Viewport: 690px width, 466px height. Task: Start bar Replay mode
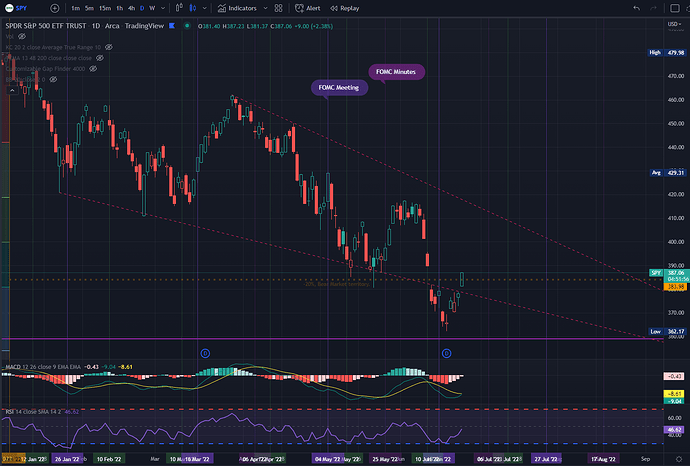click(345, 8)
